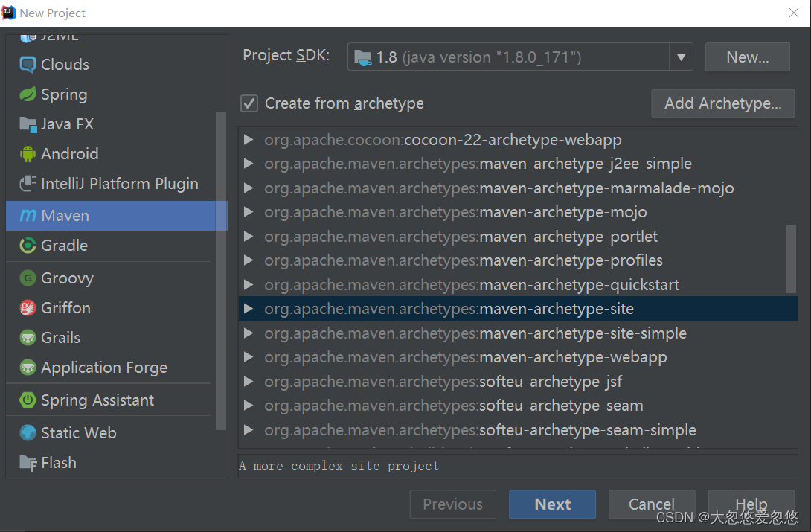This screenshot has width=811, height=532.
Task: Click the Spring leaf icon
Action: pyautogui.click(x=28, y=94)
